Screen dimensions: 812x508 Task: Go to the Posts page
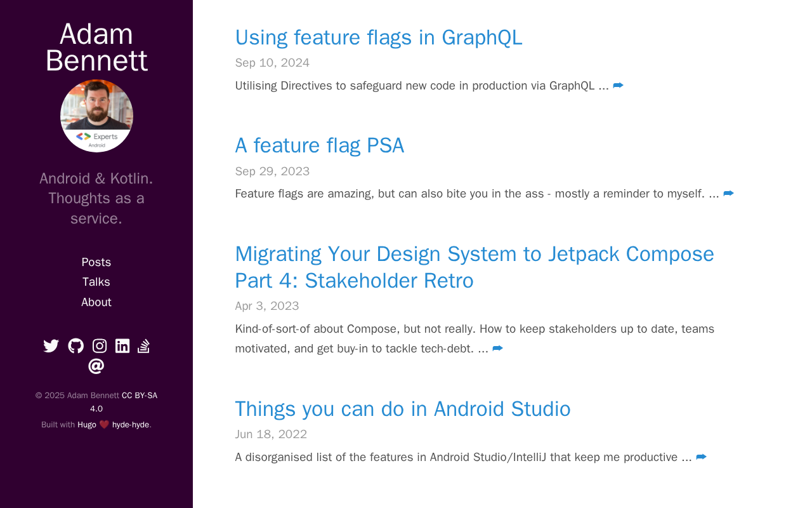pos(96,262)
